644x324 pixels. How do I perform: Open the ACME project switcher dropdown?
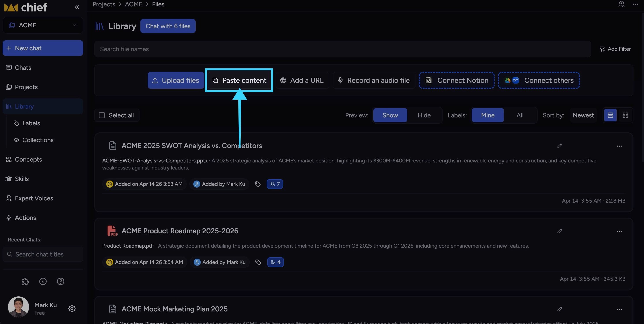pos(43,25)
